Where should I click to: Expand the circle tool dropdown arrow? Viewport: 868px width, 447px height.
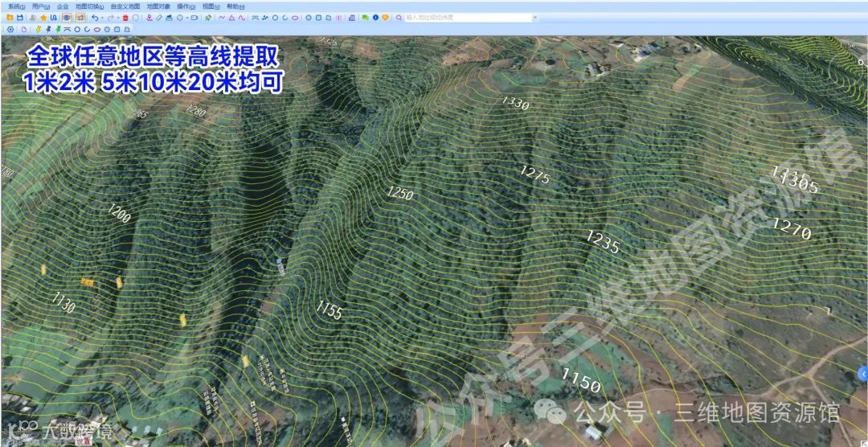187,18
